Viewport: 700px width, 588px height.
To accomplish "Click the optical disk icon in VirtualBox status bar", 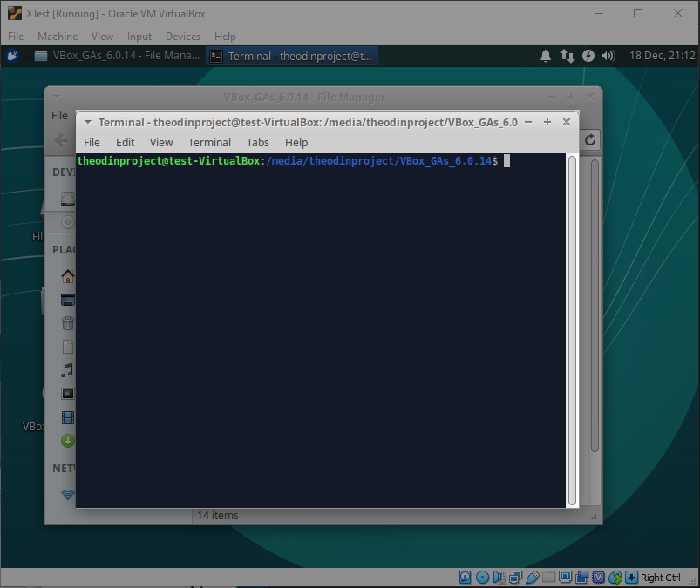I will [x=482, y=578].
